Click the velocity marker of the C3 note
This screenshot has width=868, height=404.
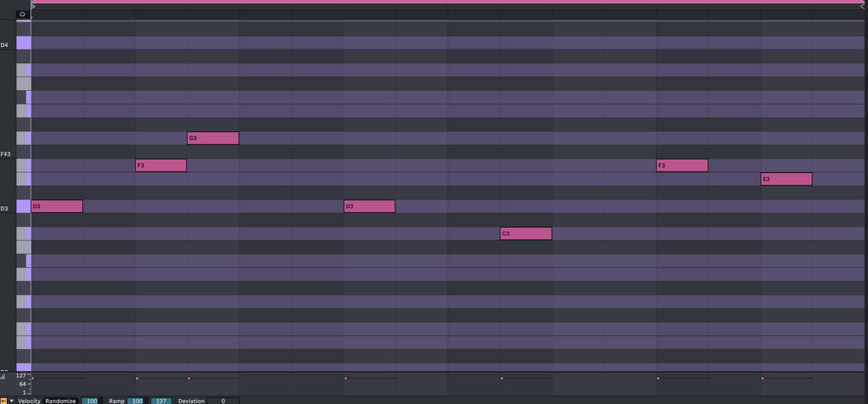[502, 378]
